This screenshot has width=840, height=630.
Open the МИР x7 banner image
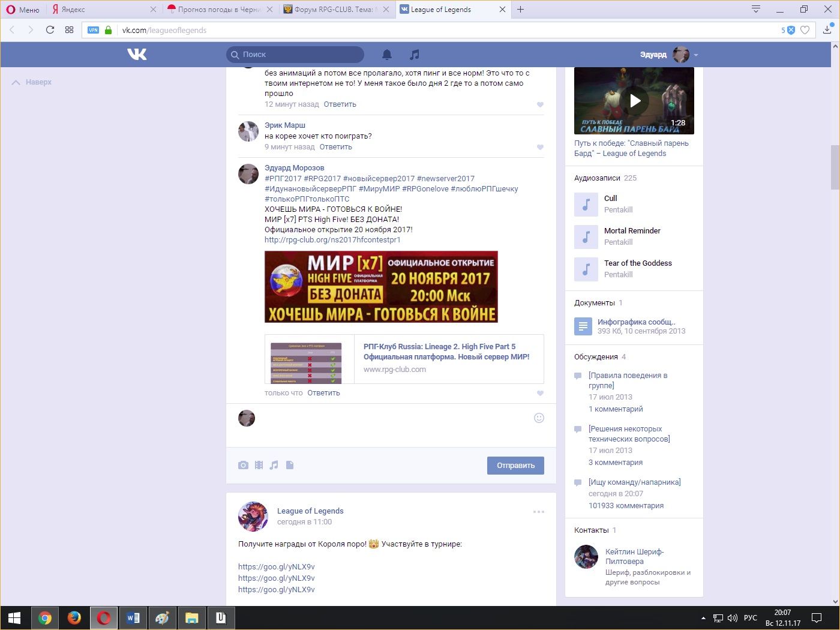coord(381,287)
